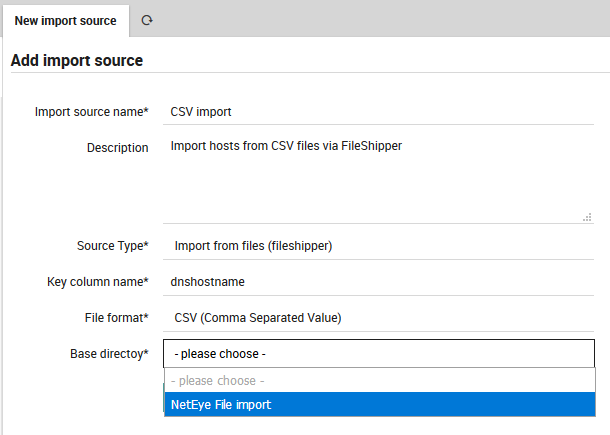Image resolution: width=610 pixels, height=435 pixels.
Task: Click the 'Key column name*' label
Action: point(97,282)
